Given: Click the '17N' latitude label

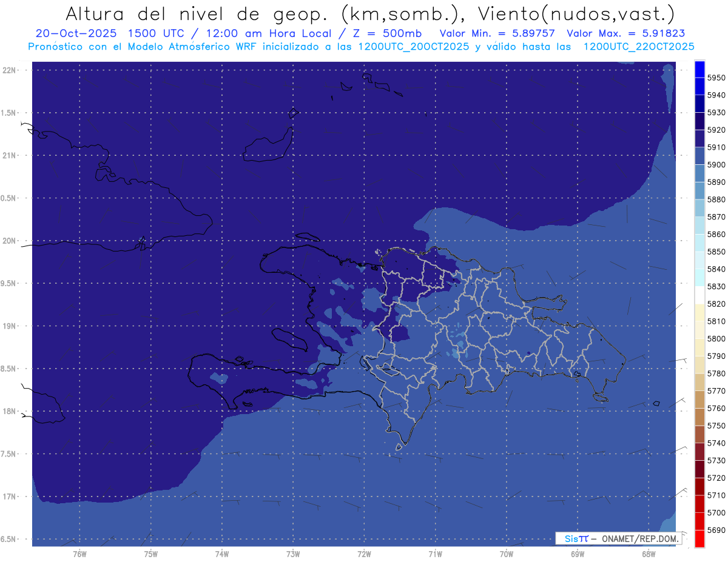Looking at the screenshot, I should 10,497.
